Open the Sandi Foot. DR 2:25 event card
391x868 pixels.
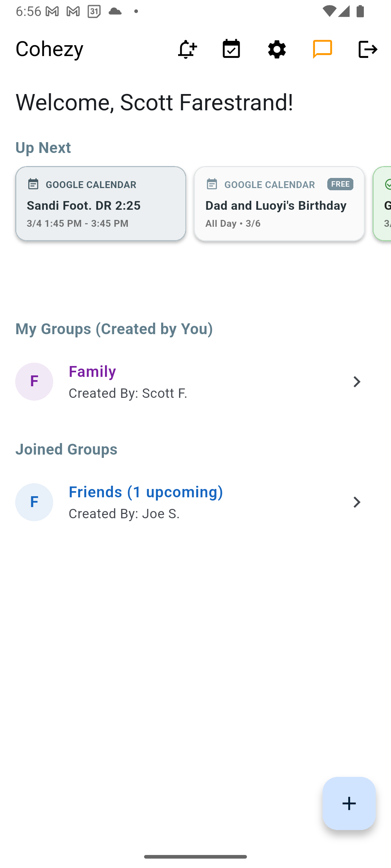[101, 204]
